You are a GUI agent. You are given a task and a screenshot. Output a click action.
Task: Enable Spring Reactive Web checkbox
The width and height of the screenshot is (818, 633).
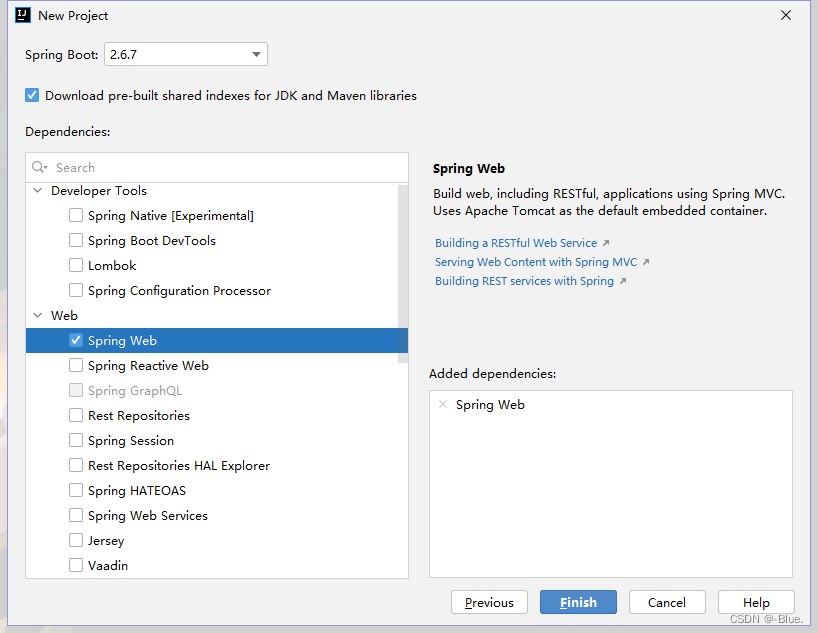76,365
